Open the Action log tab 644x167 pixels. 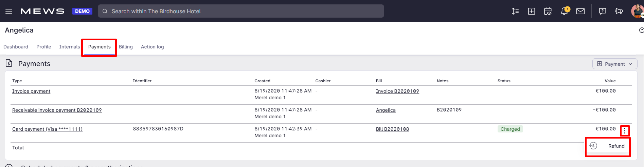152,47
